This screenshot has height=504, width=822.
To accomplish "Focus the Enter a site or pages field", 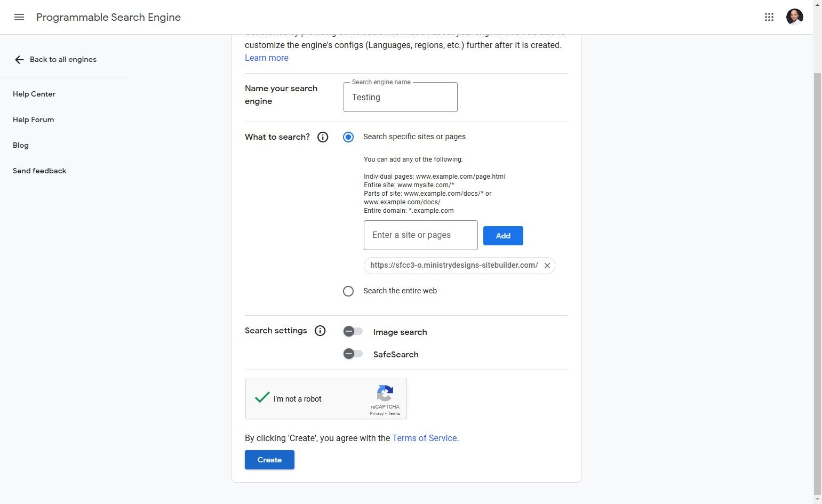I will click(x=421, y=235).
